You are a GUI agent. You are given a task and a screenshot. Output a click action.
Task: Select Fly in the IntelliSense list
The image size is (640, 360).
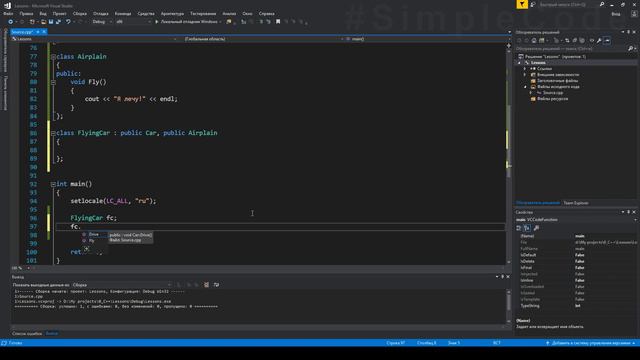click(x=92, y=241)
